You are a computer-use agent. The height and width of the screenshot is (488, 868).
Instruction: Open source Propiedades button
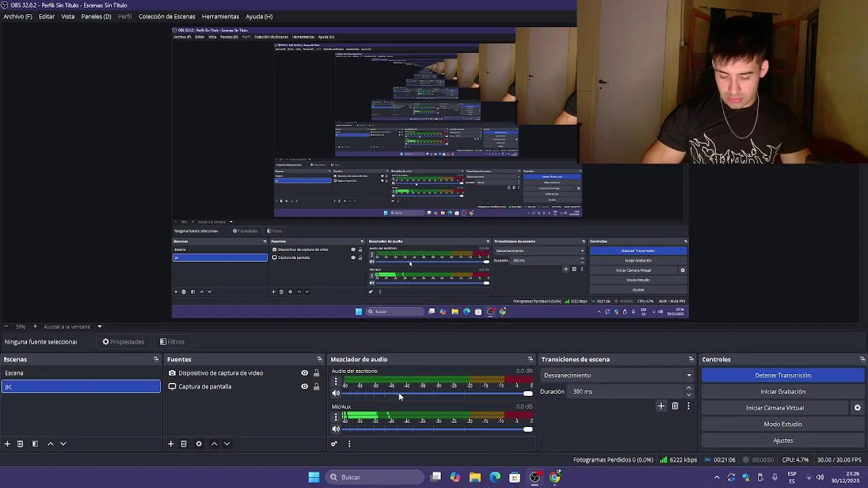pos(123,342)
